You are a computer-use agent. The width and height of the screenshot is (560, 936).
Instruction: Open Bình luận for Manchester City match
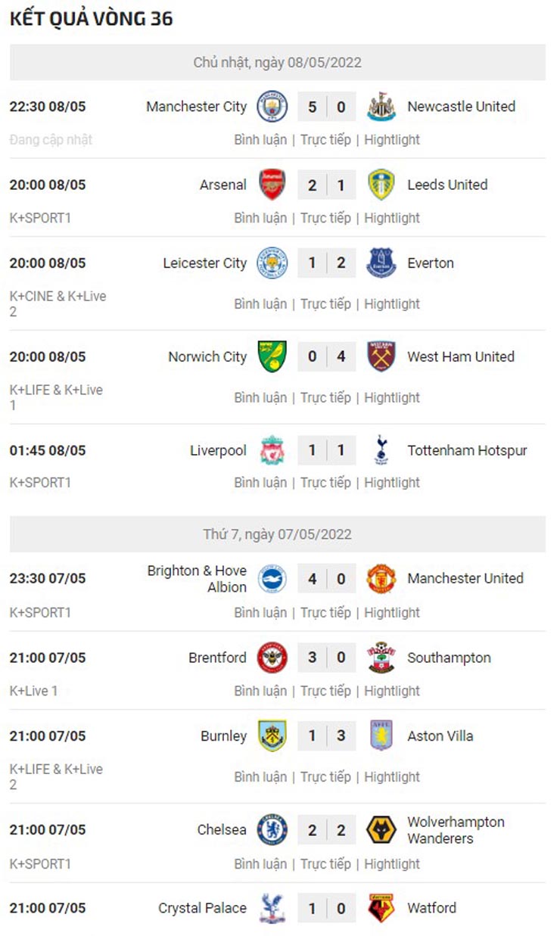click(x=260, y=140)
